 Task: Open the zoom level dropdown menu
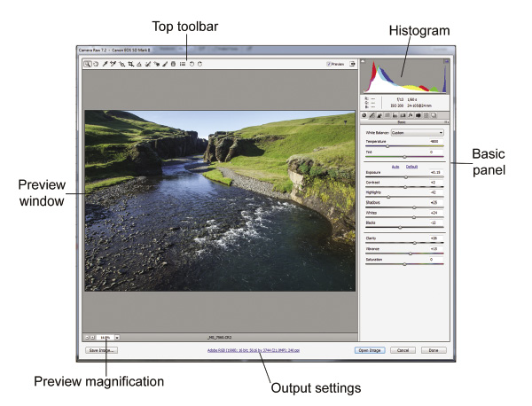point(115,337)
